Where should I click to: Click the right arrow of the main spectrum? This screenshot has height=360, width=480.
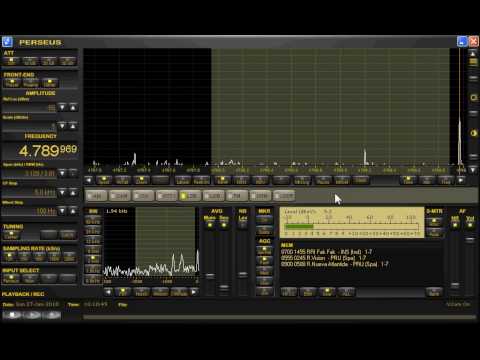(461, 180)
